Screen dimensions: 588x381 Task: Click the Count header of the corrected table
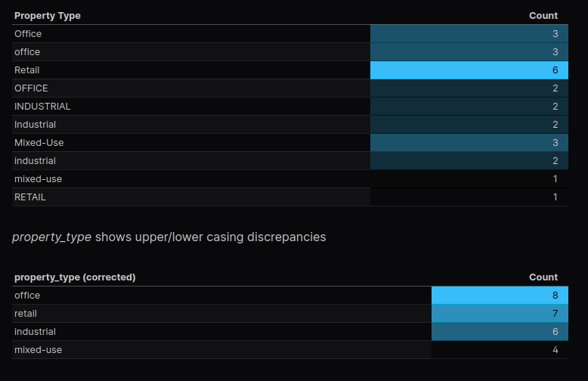pyautogui.click(x=543, y=277)
